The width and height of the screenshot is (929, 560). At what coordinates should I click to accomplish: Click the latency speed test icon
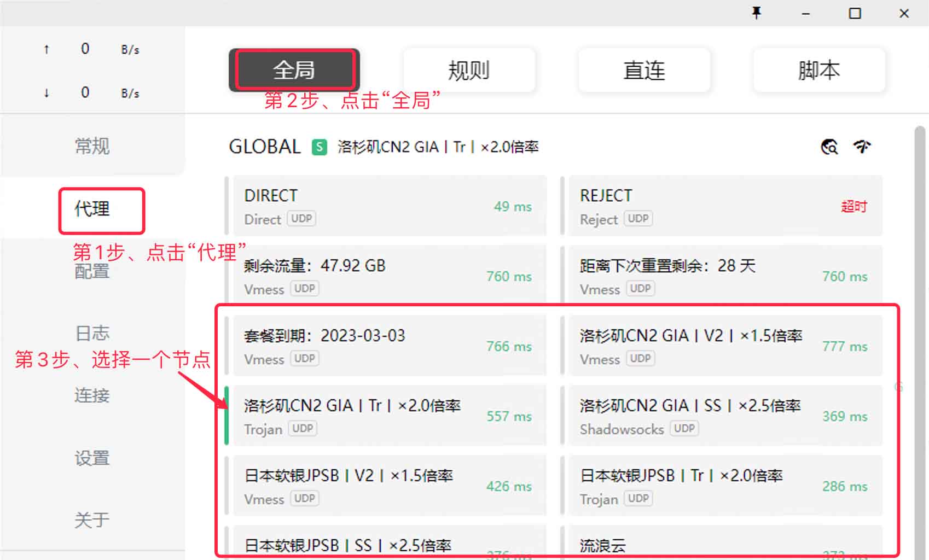tap(862, 146)
